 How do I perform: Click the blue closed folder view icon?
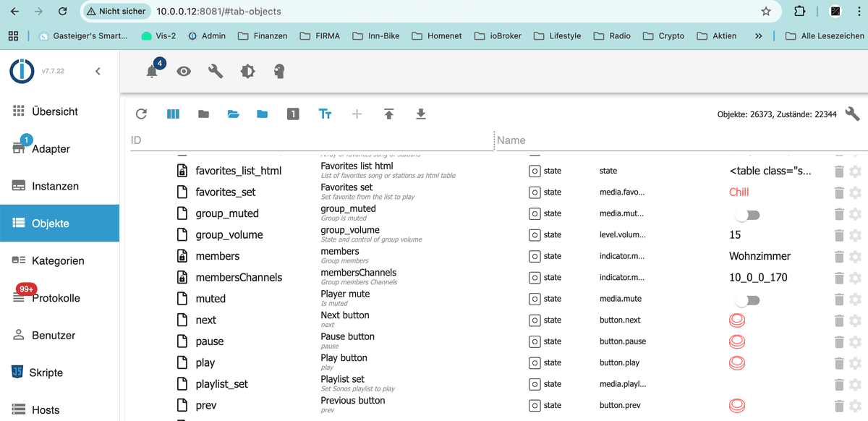tap(262, 114)
